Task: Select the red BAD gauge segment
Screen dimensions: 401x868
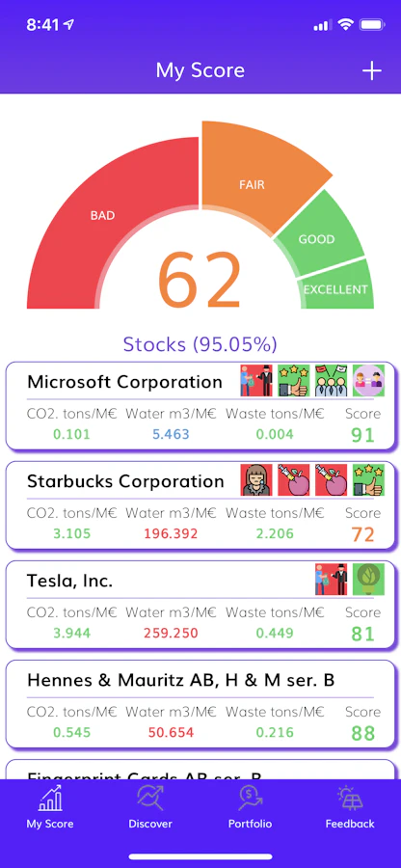Action: [103, 216]
